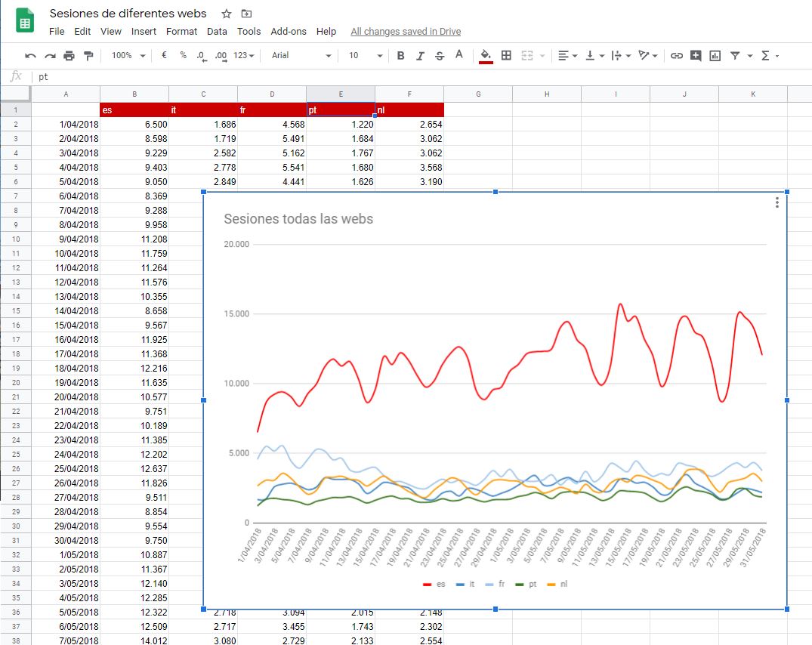Click the print icon
Viewport: 812px width, 645px height.
point(69,56)
